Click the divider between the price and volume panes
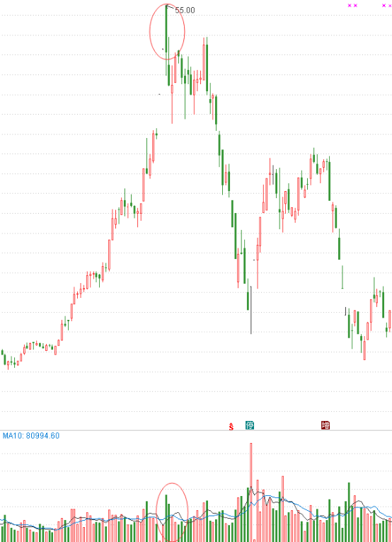392x542 pixels. pyautogui.click(x=196, y=431)
